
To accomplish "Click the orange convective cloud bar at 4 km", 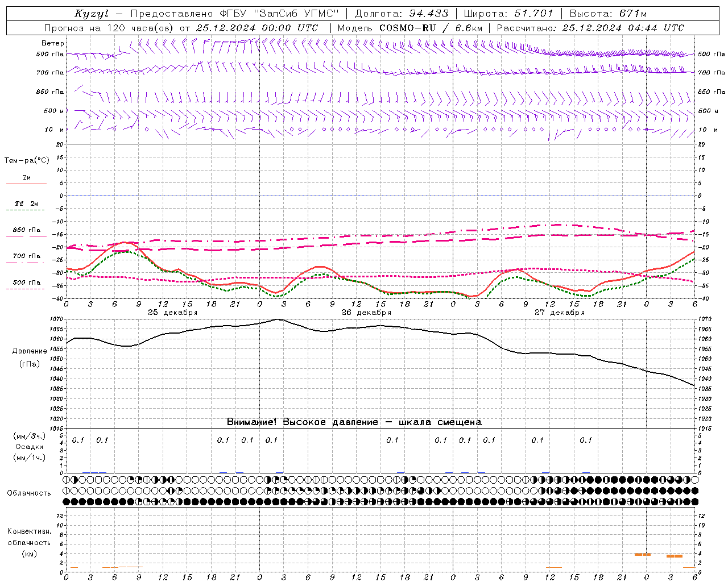I will pos(642,554).
